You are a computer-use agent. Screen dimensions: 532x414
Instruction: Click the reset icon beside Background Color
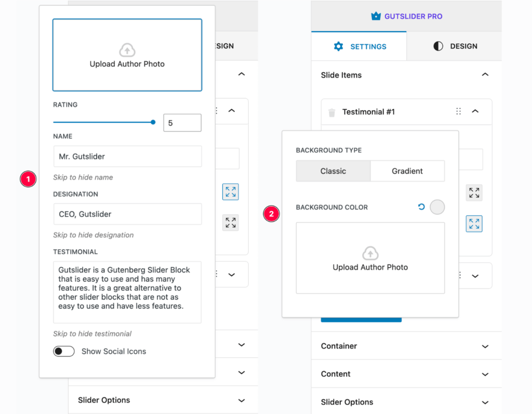pos(421,207)
